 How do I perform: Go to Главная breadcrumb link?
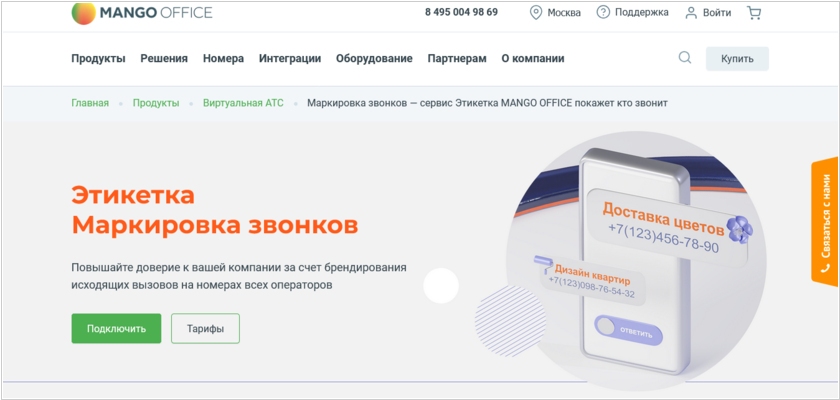click(90, 103)
